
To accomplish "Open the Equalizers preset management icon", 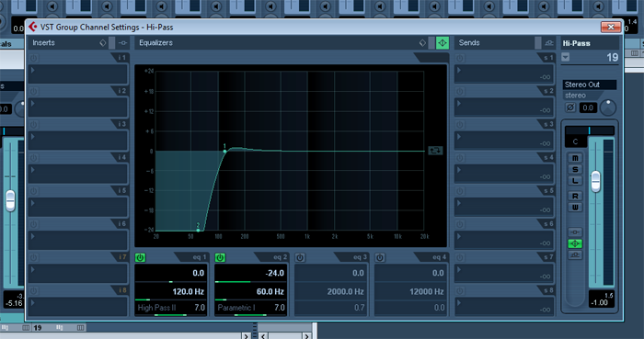I will [422, 42].
